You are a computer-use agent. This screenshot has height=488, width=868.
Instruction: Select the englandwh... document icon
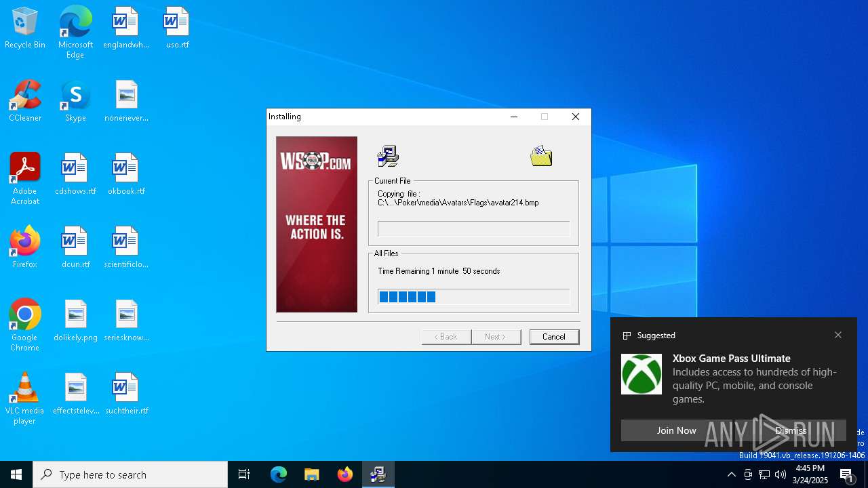[x=126, y=27]
